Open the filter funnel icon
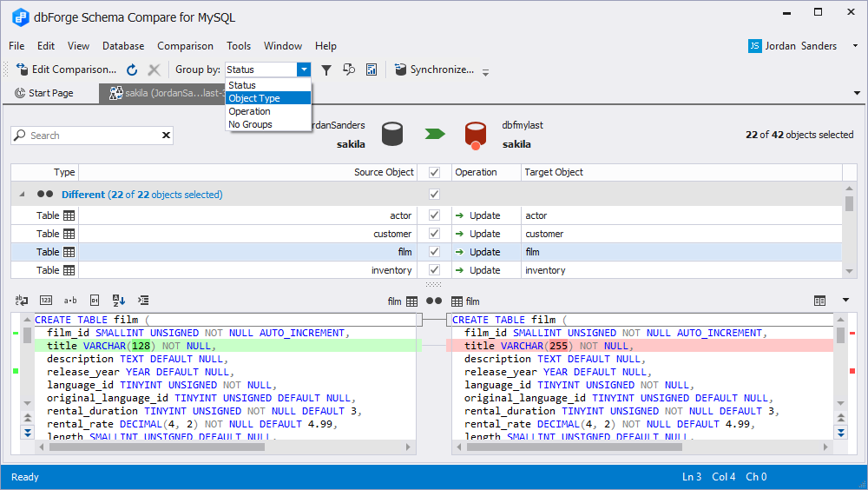The image size is (868, 490). point(326,70)
